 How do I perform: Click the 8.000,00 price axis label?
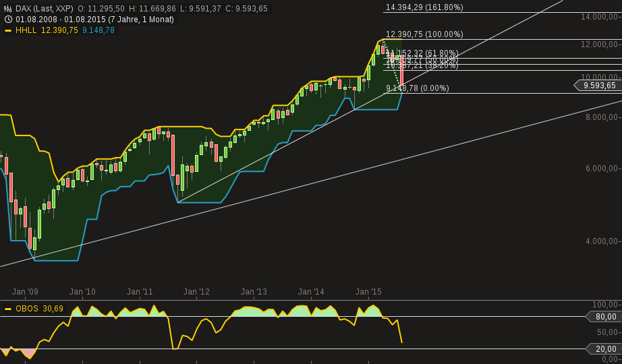point(602,117)
